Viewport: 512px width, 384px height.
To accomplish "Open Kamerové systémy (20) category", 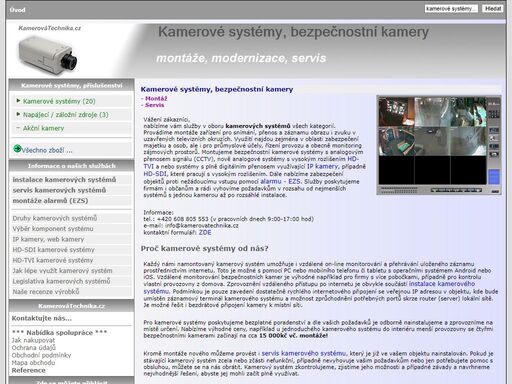I will pos(59,101).
